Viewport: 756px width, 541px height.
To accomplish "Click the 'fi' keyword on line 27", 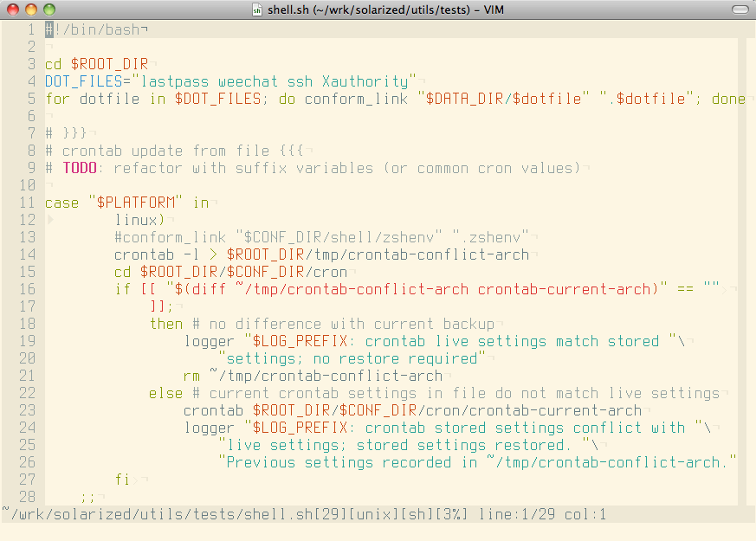I will click(122, 480).
